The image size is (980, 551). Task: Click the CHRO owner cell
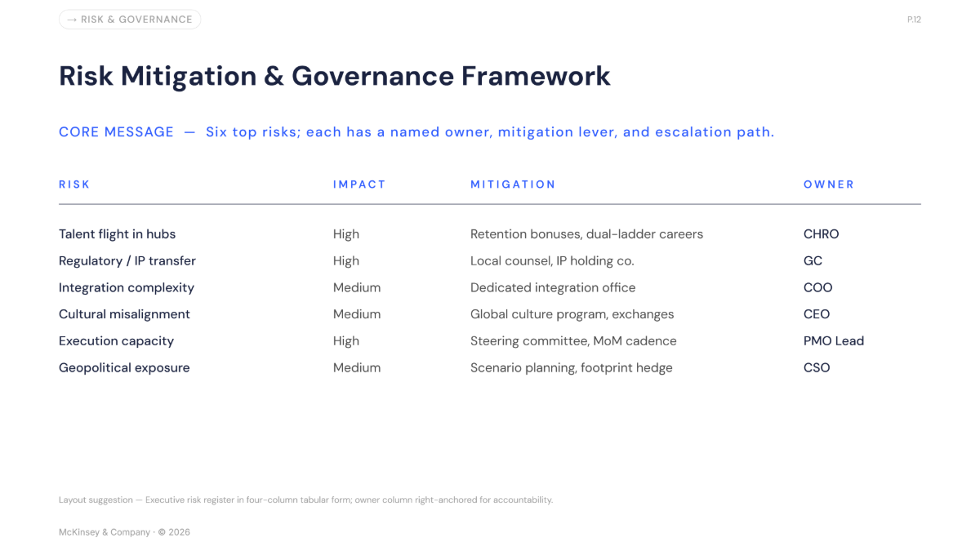click(822, 234)
